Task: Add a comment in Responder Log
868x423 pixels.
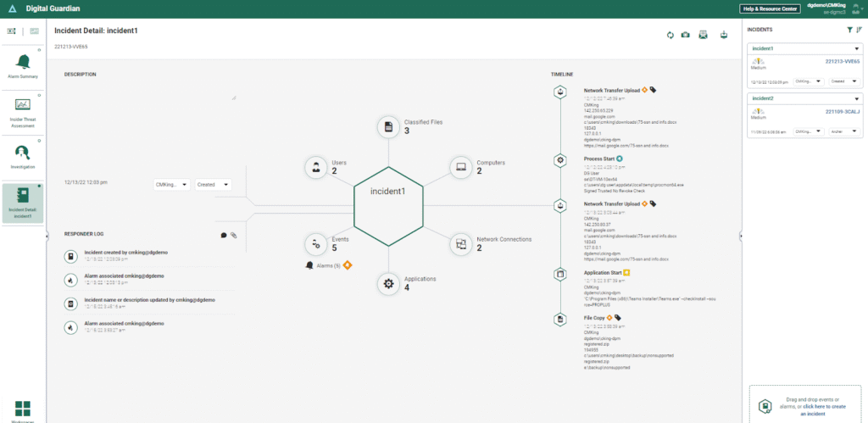Action: 224,235
